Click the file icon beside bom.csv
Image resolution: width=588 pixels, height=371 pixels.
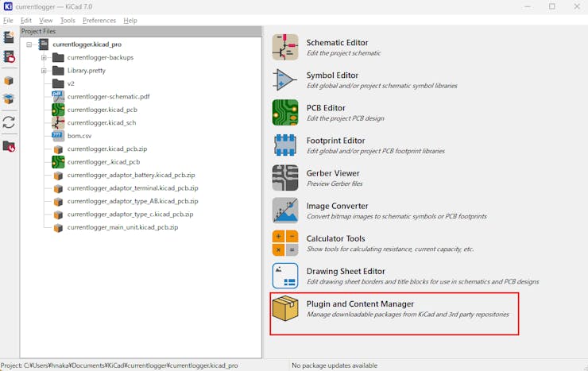coord(58,136)
